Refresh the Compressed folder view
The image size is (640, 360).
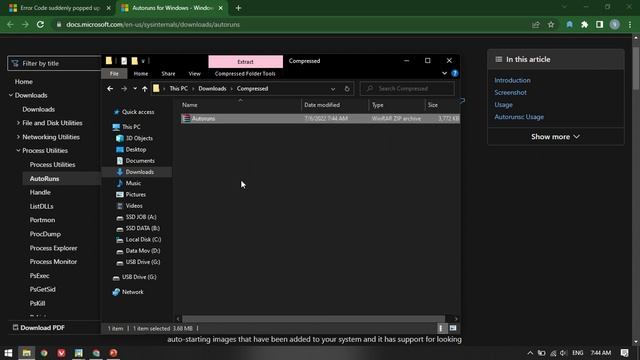(x=347, y=89)
